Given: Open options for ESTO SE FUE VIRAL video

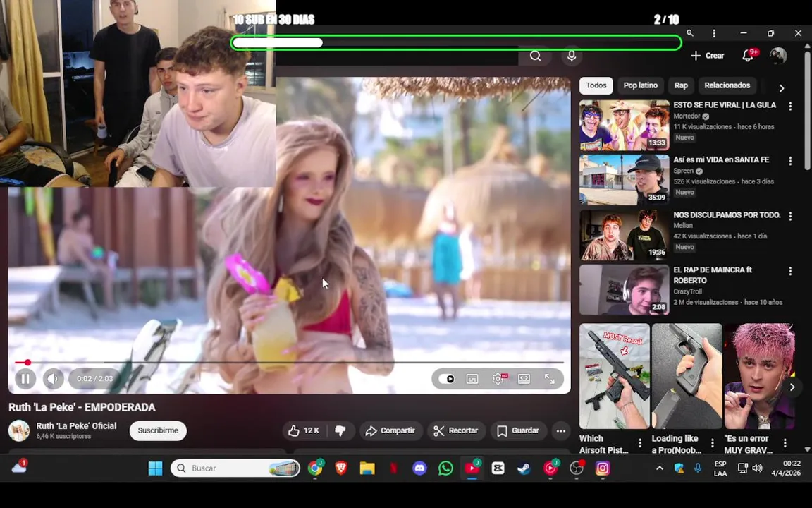Looking at the screenshot, I should coord(790,107).
